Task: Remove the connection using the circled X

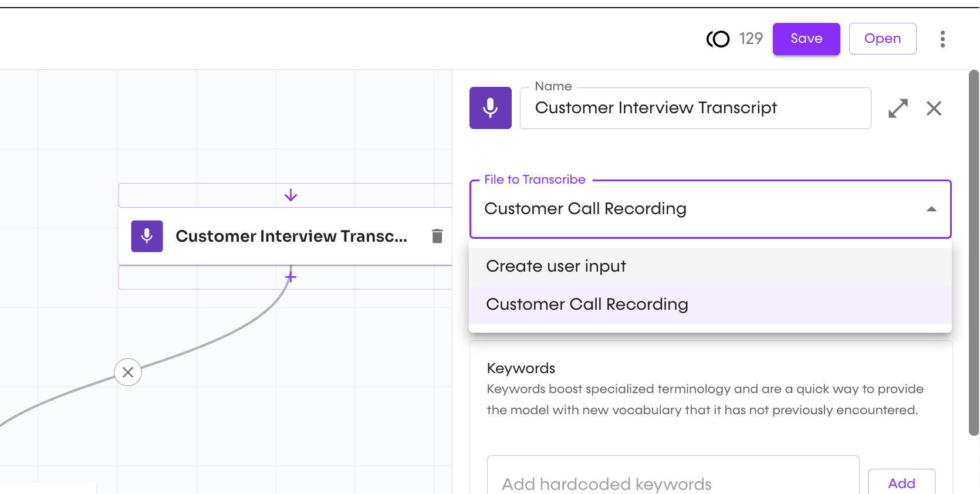Action: tap(128, 372)
